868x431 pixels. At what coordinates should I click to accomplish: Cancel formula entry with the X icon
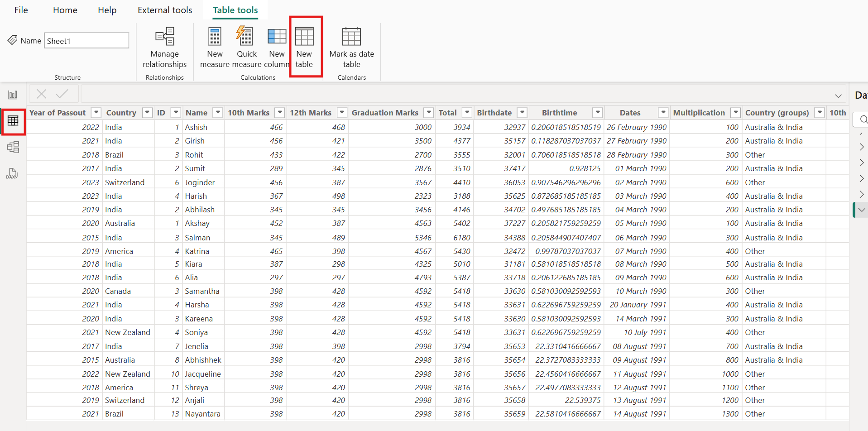tap(41, 93)
